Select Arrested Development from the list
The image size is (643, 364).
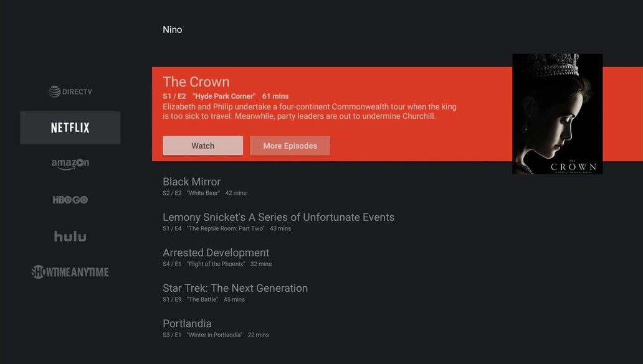click(216, 253)
